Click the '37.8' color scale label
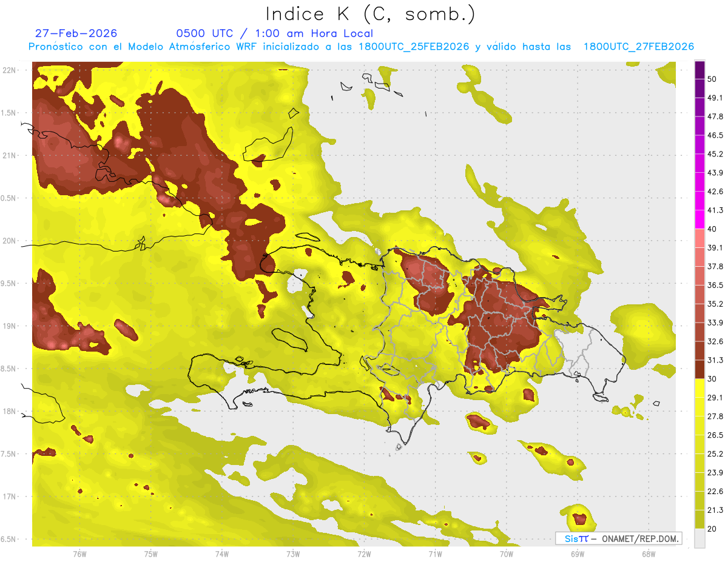Image resolution: width=728 pixels, height=562 pixels. click(x=715, y=266)
